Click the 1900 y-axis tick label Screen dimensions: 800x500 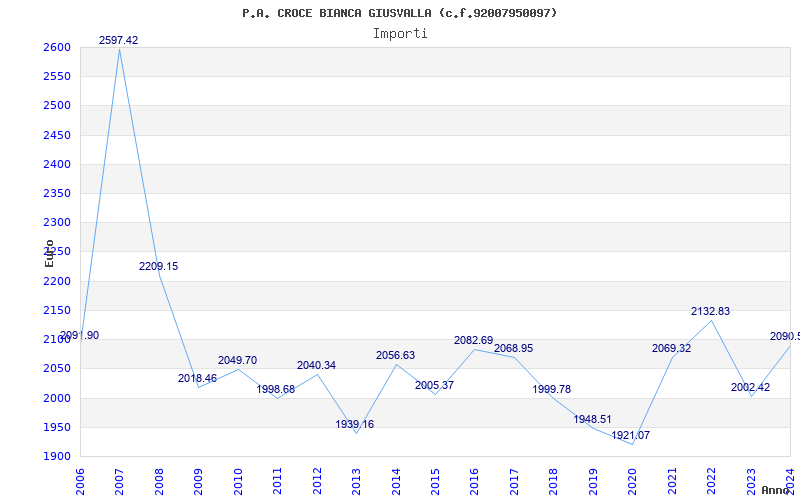pos(57,456)
